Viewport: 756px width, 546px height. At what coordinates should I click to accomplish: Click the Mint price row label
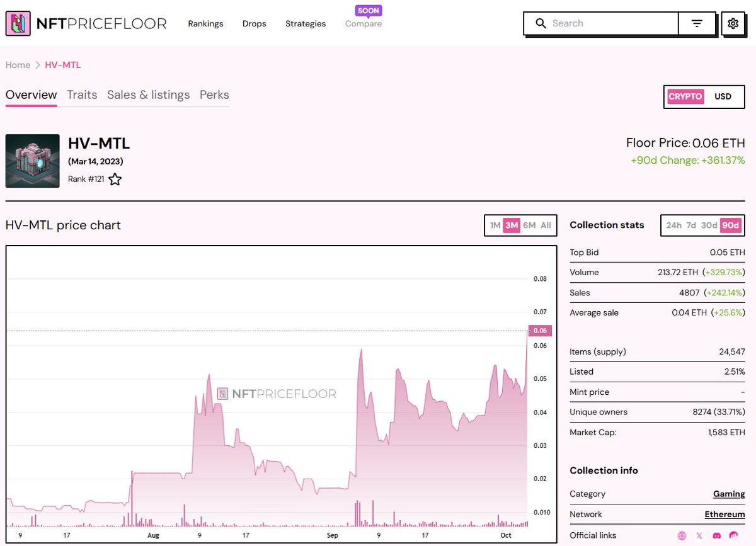pyautogui.click(x=589, y=392)
